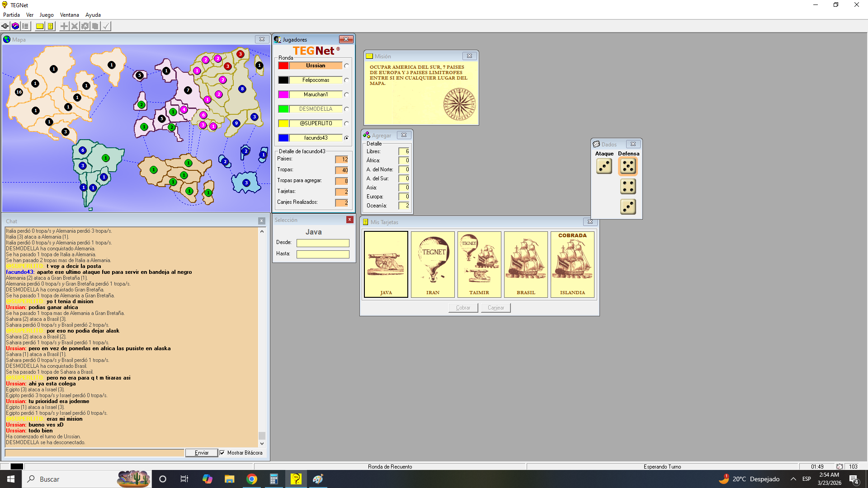
Task: Click the crossed swords attack icon
Action: pos(75,26)
